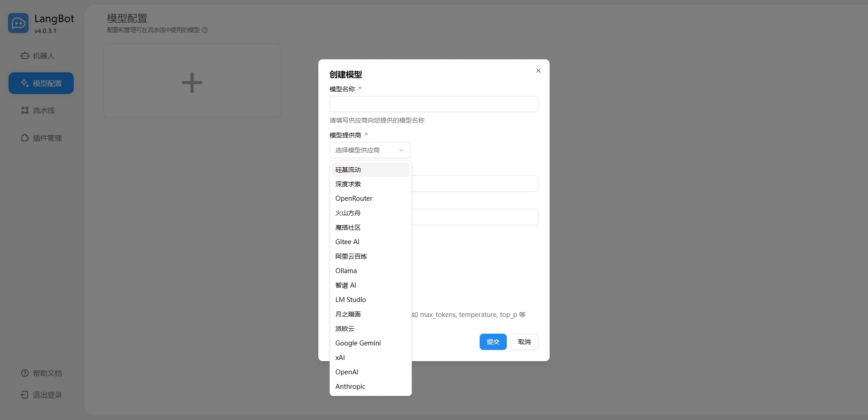Click the help question mark beside subtitle
The height and width of the screenshot is (420, 868).
pyautogui.click(x=205, y=30)
